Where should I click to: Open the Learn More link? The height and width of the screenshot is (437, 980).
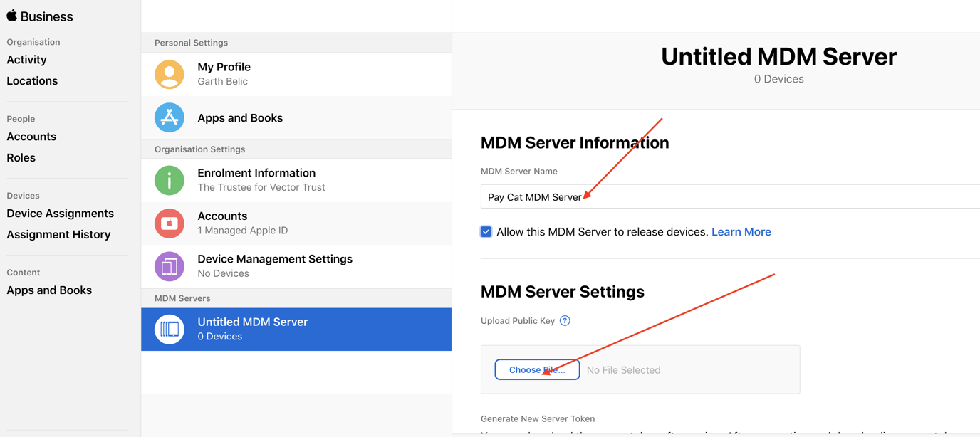tap(741, 232)
